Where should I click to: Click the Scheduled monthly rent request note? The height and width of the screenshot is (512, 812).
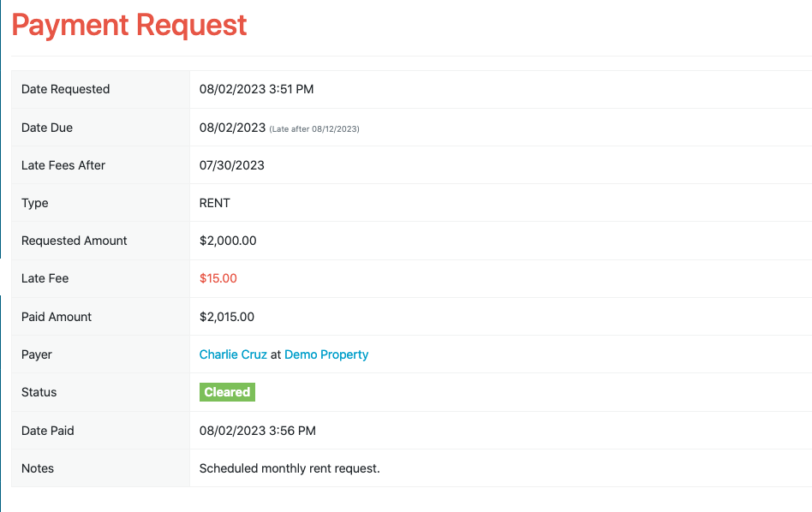click(x=290, y=468)
